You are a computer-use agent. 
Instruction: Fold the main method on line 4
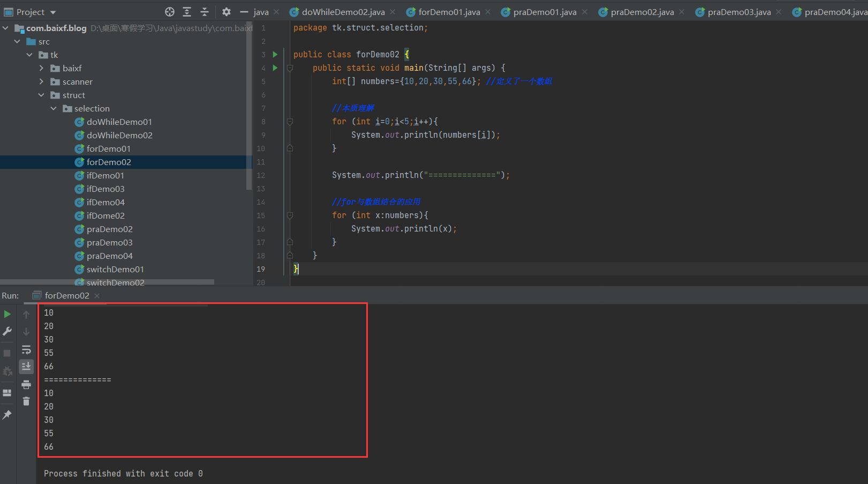[290, 68]
